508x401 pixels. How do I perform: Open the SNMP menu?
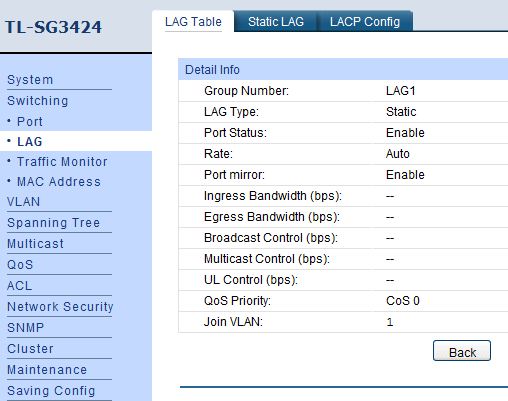[26, 328]
